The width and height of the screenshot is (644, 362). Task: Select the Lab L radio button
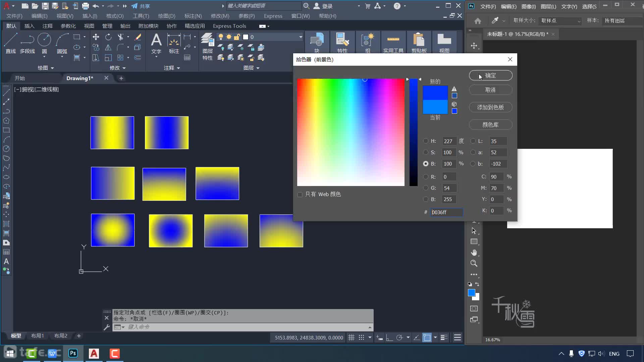[x=473, y=141]
